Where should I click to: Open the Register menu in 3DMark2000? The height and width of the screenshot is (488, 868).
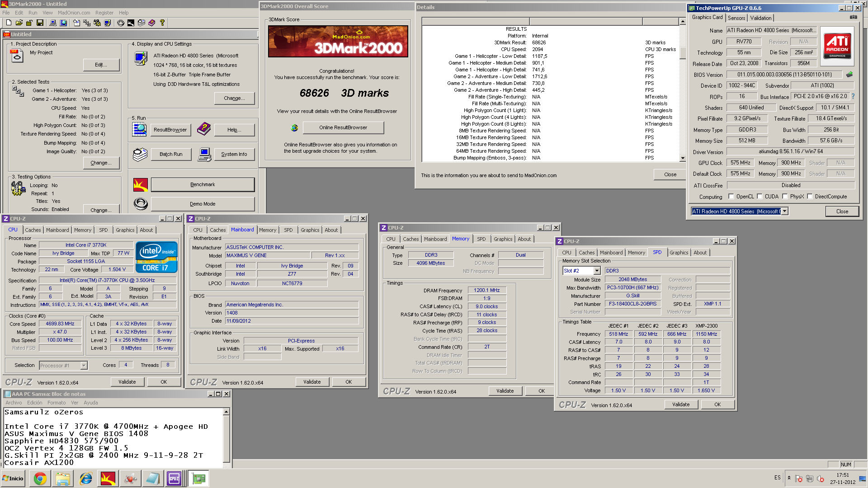coord(104,13)
